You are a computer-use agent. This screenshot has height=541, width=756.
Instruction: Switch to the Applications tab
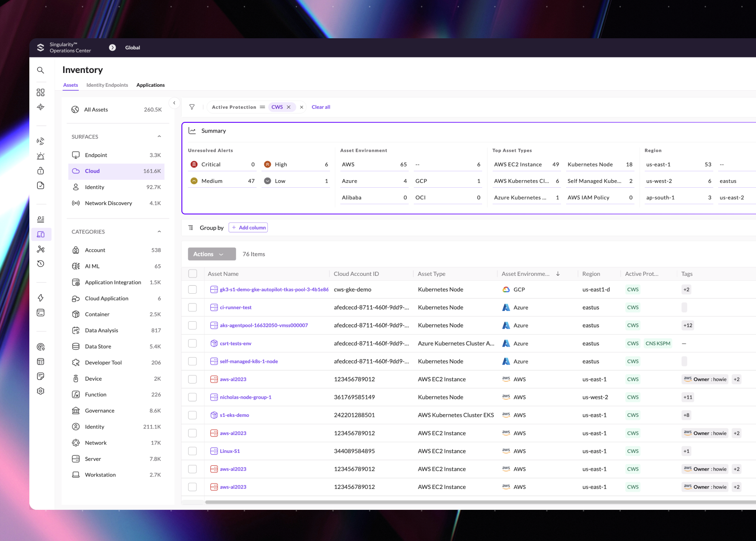pyautogui.click(x=150, y=85)
